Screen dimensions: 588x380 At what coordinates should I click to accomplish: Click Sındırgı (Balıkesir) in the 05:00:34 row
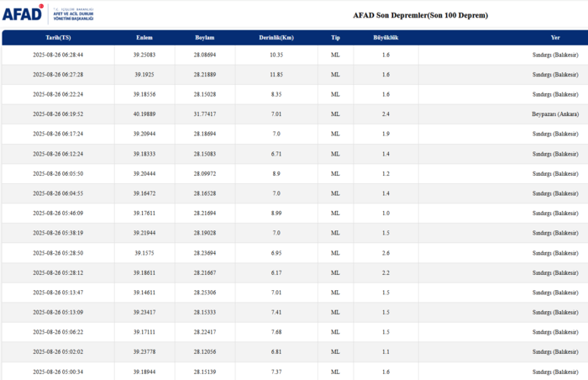click(555, 372)
